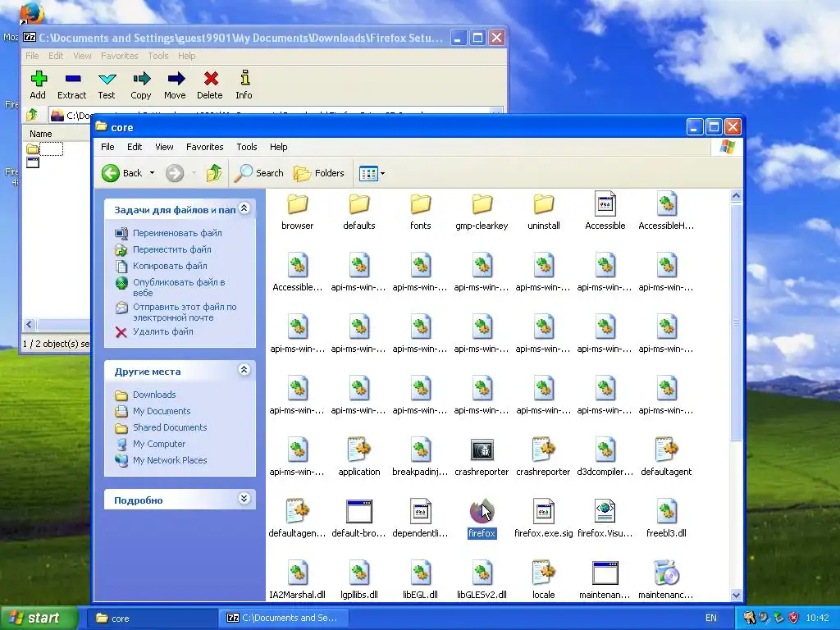This screenshot has height=630, width=840.
Task: Select the firefox.exe.sig file
Action: [543, 518]
